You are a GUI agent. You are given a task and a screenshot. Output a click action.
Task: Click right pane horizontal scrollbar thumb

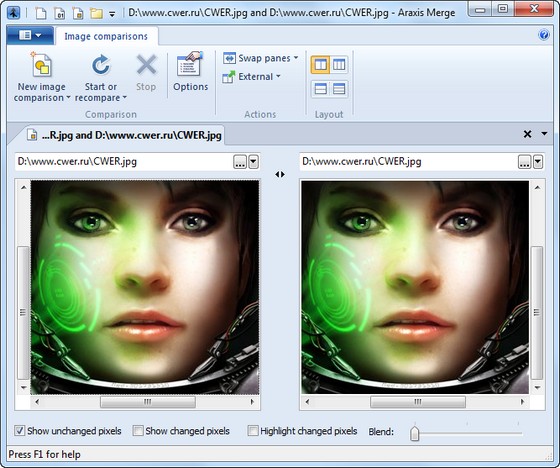point(418,402)
